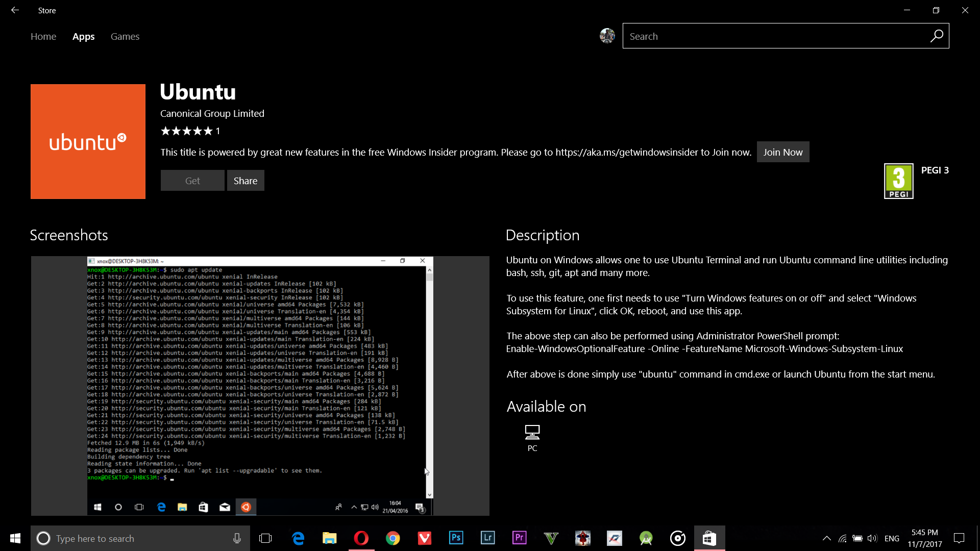Open Opera browser from the taskbar
Screen dimensions: 980x551
coord(361,538)
